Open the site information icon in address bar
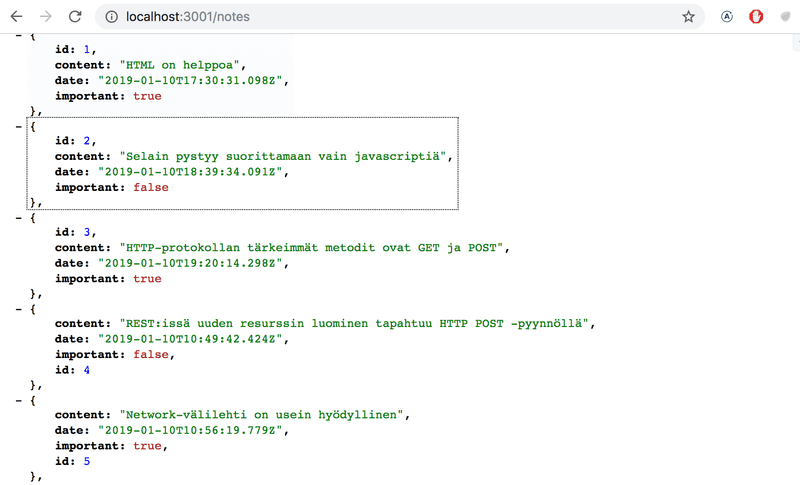The height and width of the screenshot is (485, 800). pyautogui.click(x=111, y=17)
